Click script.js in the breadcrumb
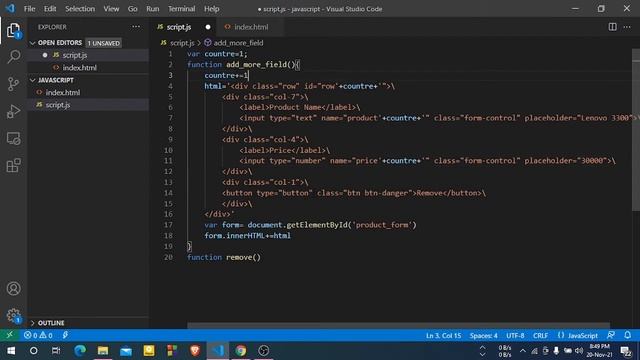 (x=182, y=43)
